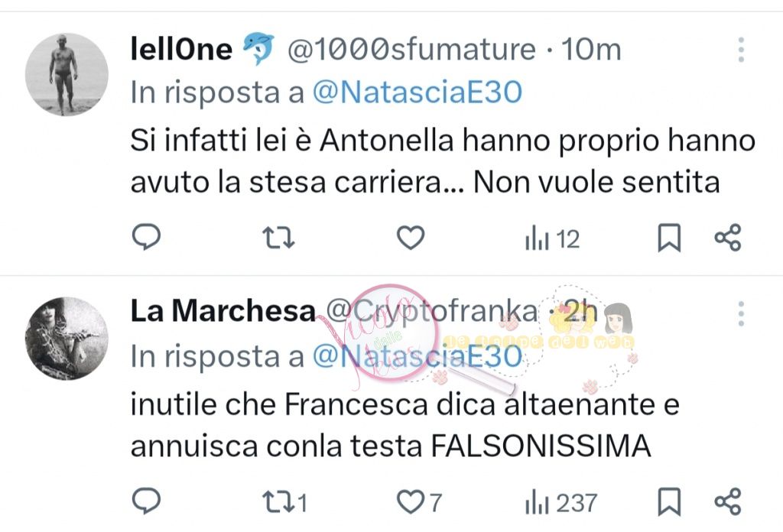Open La Marchesa's profile picture
The image size is (783, 532).
(x=67, y=339)
